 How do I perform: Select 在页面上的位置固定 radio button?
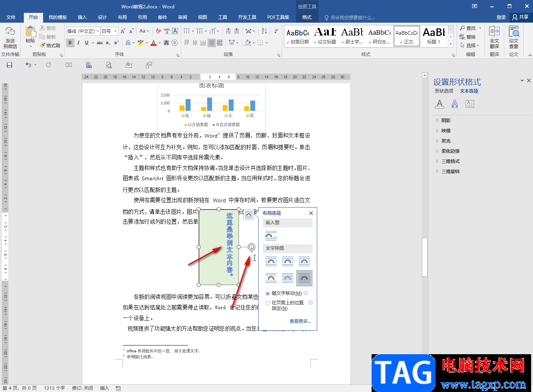tap(268, 303)
